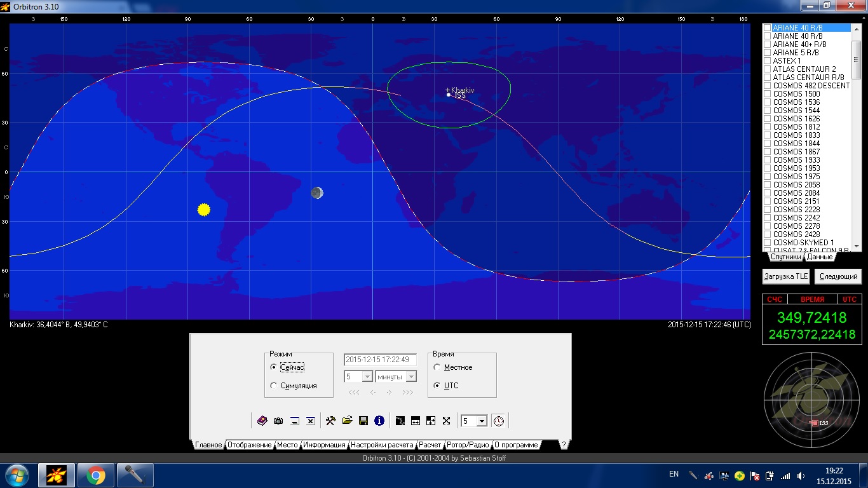Image resolution: width=868 pixels, height=488 pixels.
Task: Check the ARIANE 5 R/B checkbox
Action: click(767, 53)
